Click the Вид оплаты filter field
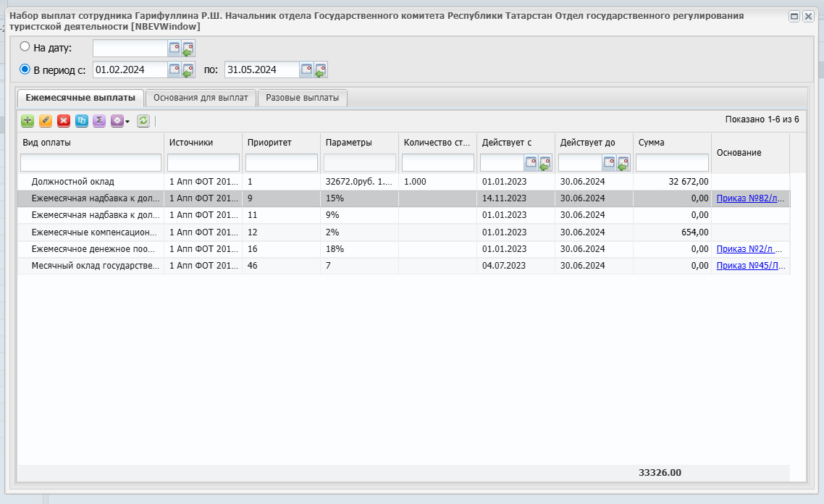This screenshot has width=824, height=504. pyautogui.click(x=91, y=162)
